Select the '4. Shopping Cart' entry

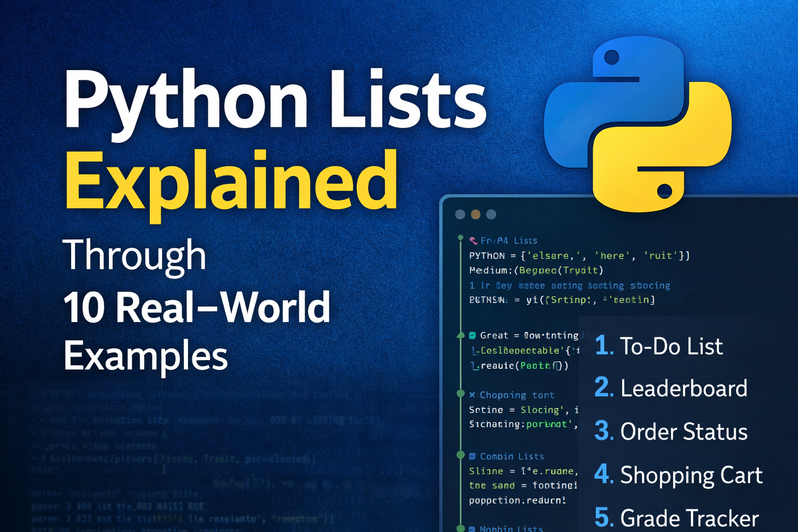(x=679, y=475)
